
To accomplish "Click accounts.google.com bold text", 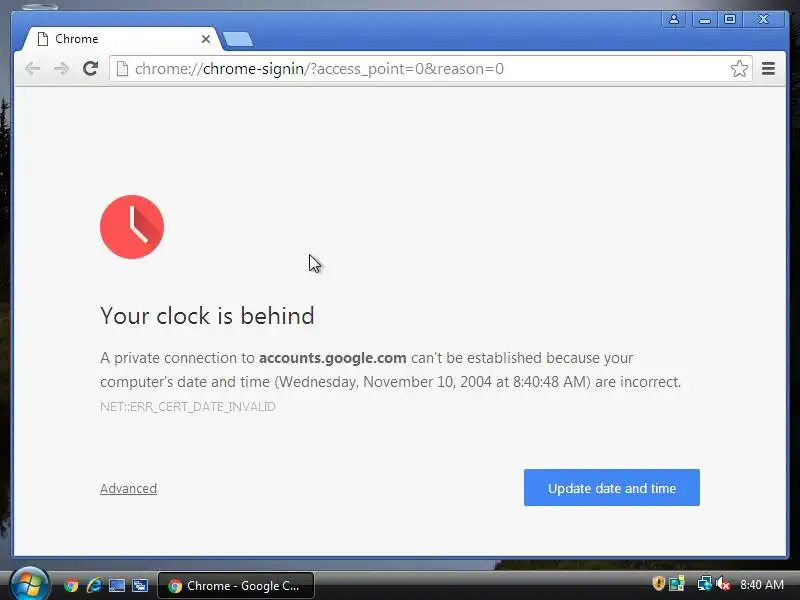I will click(x=333, y=358).
